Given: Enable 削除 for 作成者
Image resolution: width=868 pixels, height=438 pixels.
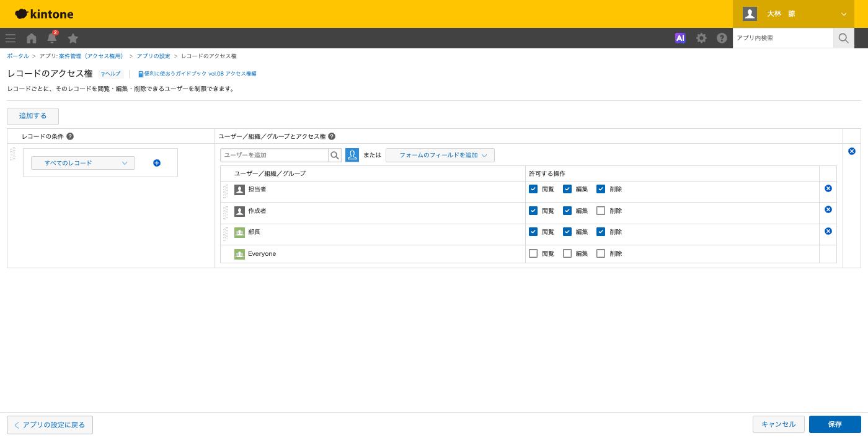Looking at the screenshot, I should click(x=601, y=211).
